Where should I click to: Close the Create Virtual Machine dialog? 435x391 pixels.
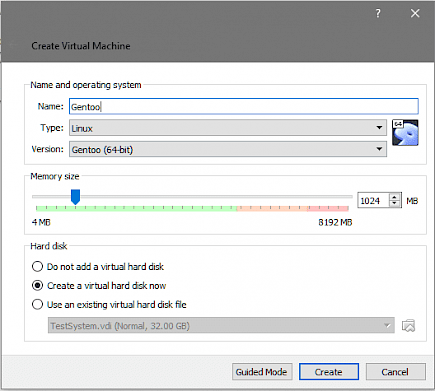click(x=415, y=13)
